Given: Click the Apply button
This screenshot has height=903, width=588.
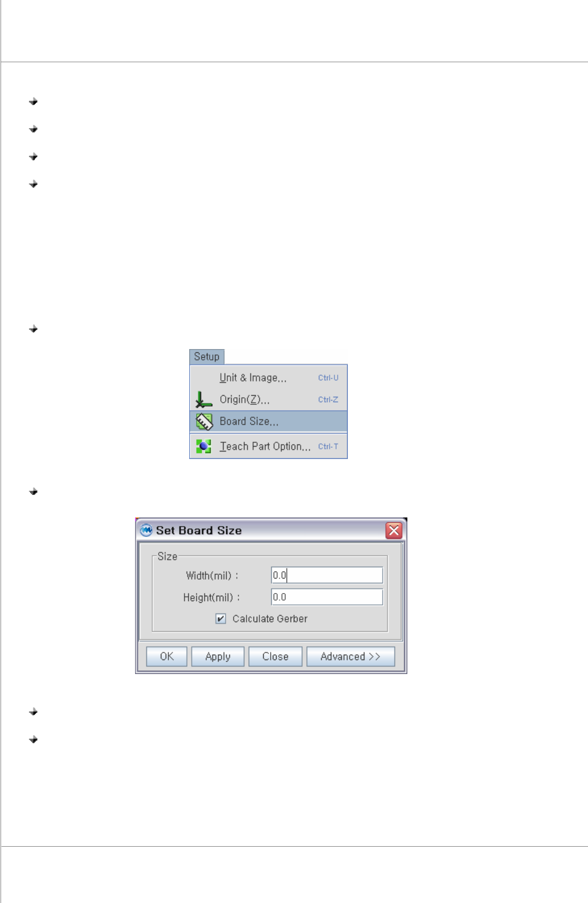Looking at the screenshot, I should 218,656.
